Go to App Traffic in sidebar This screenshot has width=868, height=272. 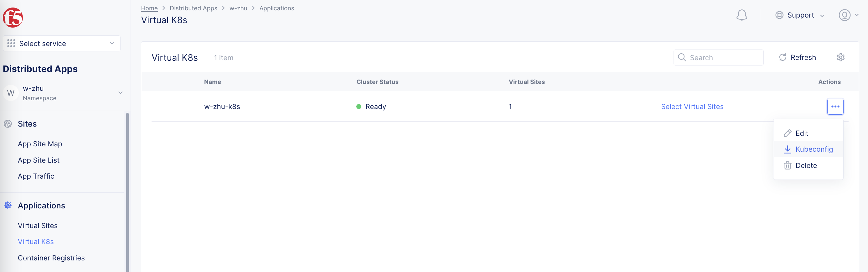36,176
